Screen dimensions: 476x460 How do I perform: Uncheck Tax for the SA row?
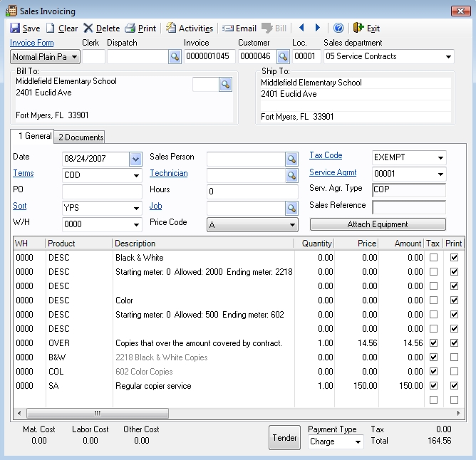(433, 386)
